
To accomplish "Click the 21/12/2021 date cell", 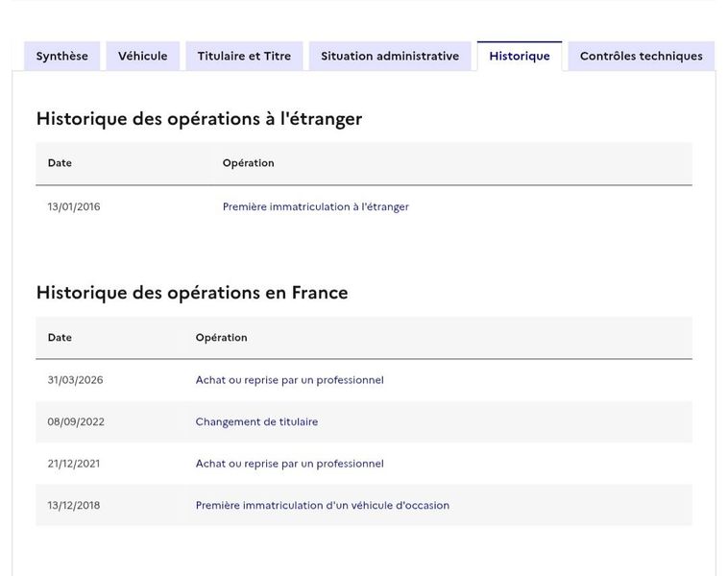I will [x=74, y=464].
